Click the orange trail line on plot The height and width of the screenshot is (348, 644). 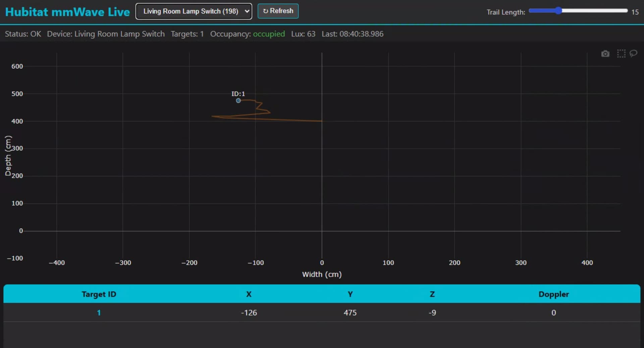tap(288, 120)
